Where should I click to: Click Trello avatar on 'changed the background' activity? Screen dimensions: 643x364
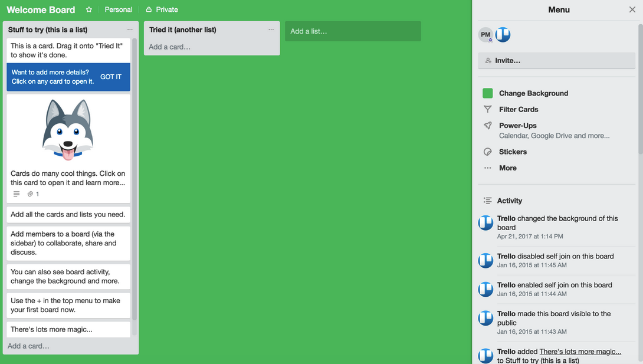[485, 223]
